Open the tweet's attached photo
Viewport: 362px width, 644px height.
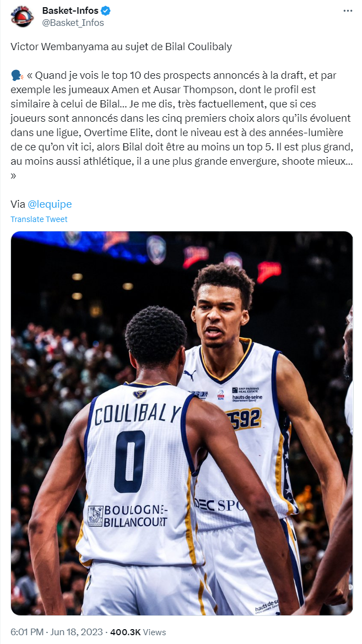click(x=182, y=423)
